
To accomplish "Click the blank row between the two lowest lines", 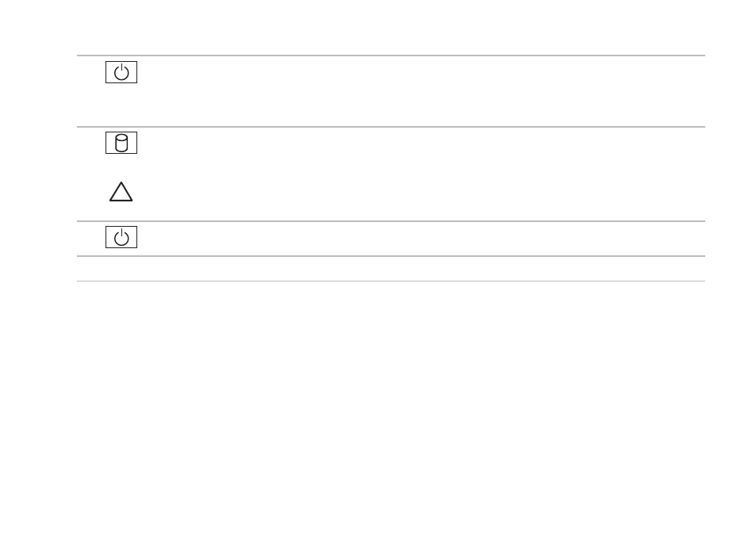I will 391,269.
